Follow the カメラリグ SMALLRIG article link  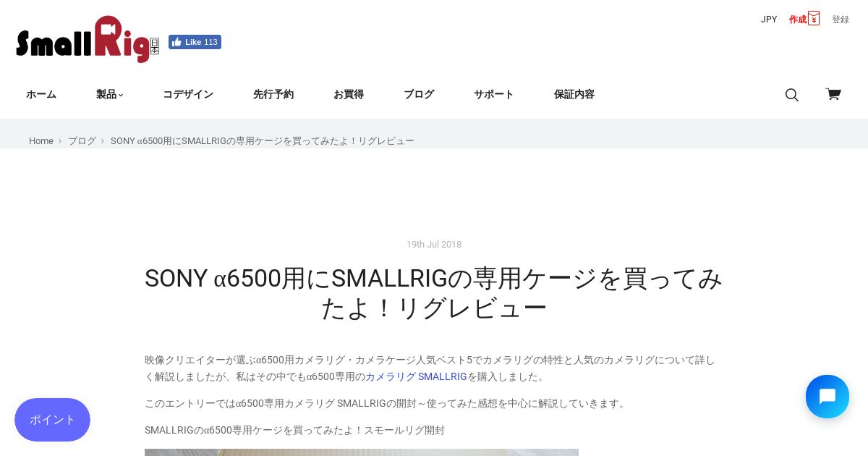[x=416, y=376]
